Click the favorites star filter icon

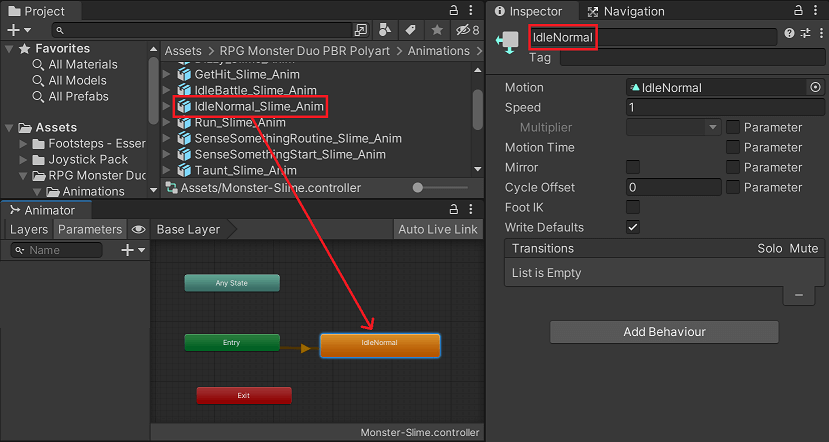[x=437, y=30]
